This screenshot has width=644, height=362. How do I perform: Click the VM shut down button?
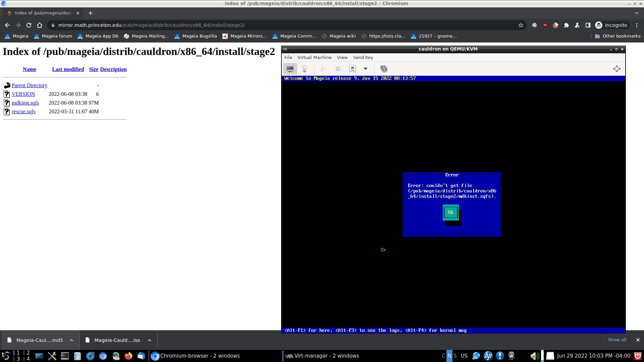click(x=353, y=69)
